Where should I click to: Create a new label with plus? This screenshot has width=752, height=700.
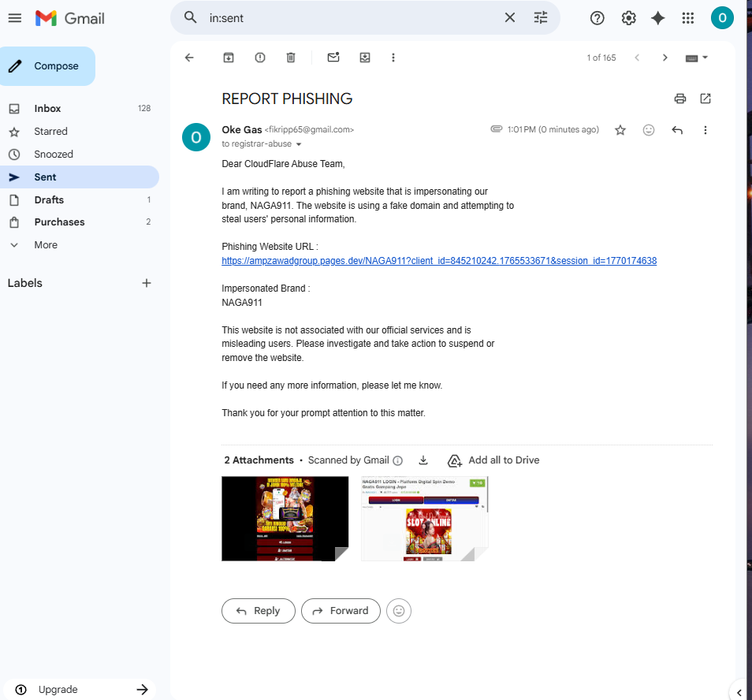click(x=147, y=283)
